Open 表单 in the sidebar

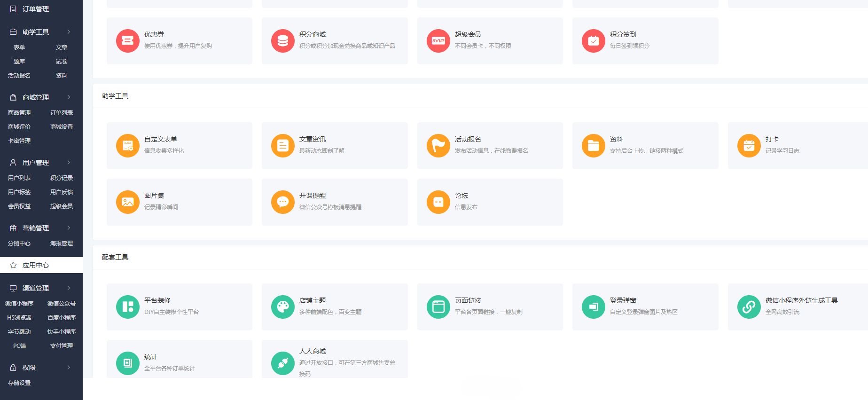19,47
